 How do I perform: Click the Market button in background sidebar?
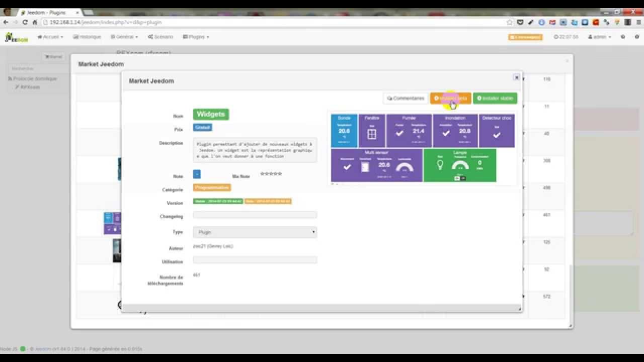click(53, 57)
